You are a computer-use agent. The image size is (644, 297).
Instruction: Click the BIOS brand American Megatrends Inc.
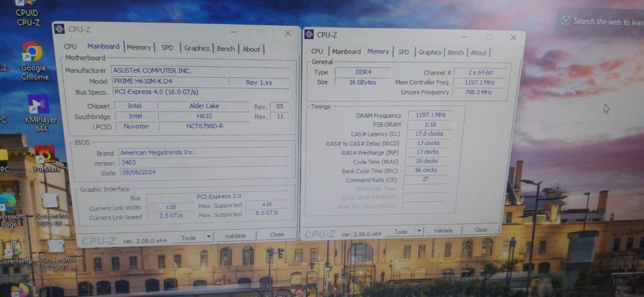204,152
